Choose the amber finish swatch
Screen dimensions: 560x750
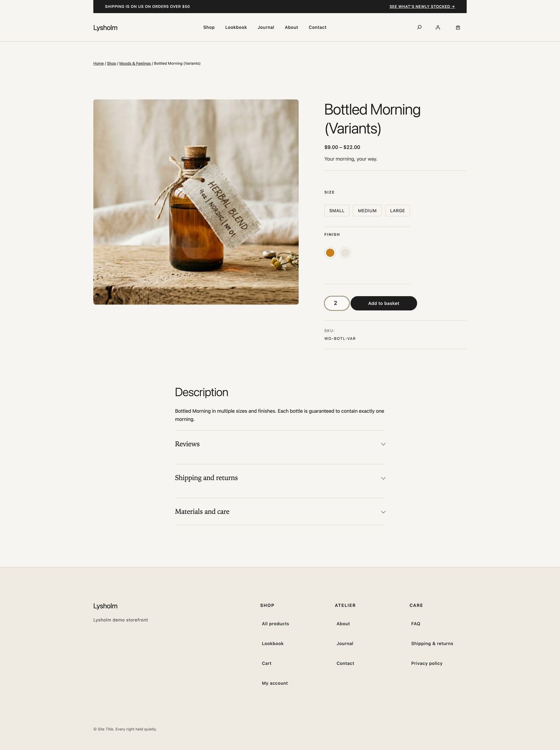click(330, 253)
